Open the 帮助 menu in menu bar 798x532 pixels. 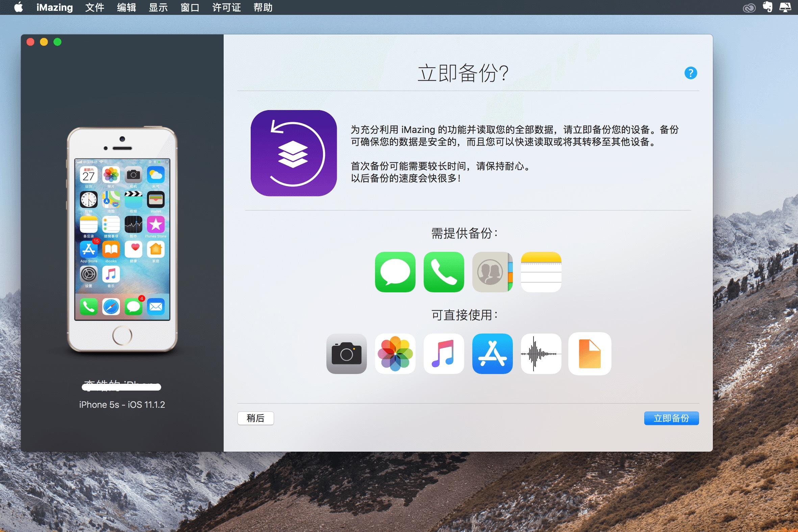click(263, 7)
